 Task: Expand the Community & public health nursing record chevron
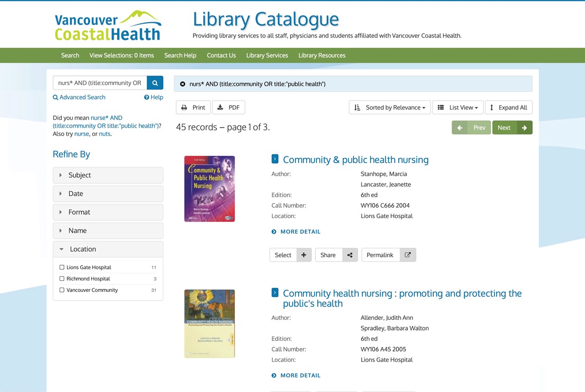[275, 159]
